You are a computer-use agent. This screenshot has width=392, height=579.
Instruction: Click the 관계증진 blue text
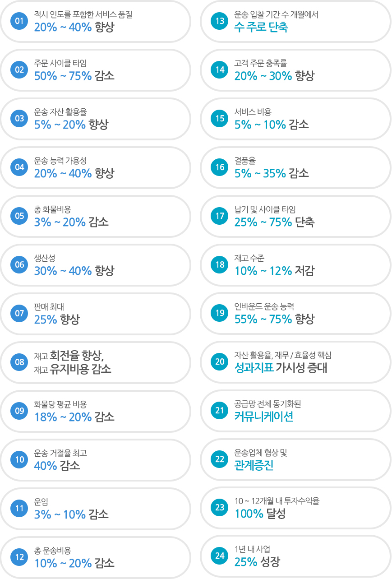coord(254,465)
